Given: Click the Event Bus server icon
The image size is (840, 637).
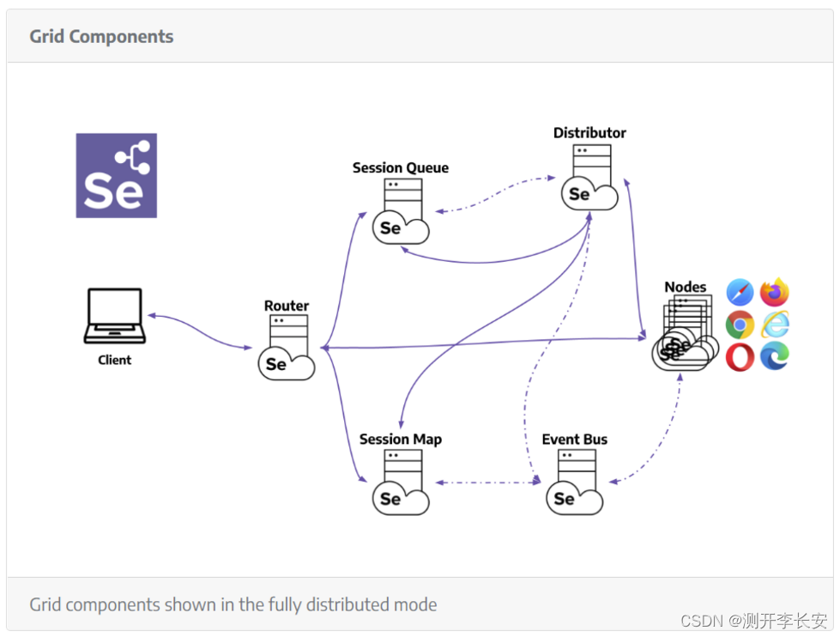Looking at the screenshot, I should pyautogui.click(x=575, y=482).
